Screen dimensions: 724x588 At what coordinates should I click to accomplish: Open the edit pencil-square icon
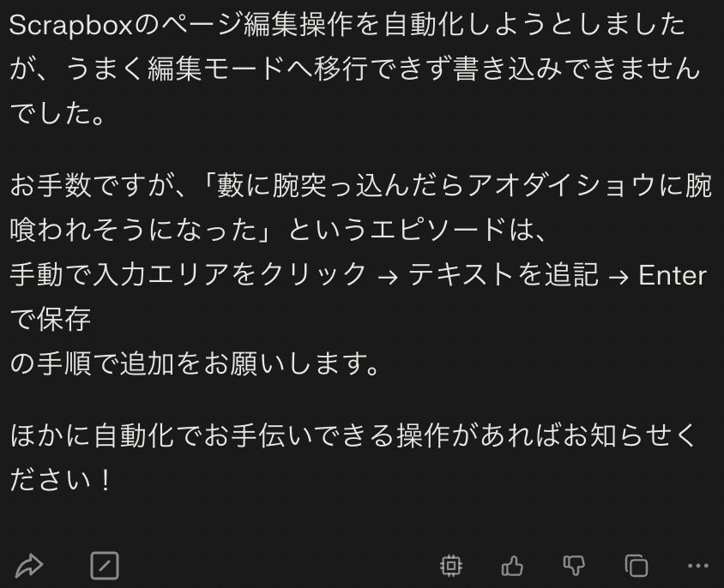click(105, 566)
